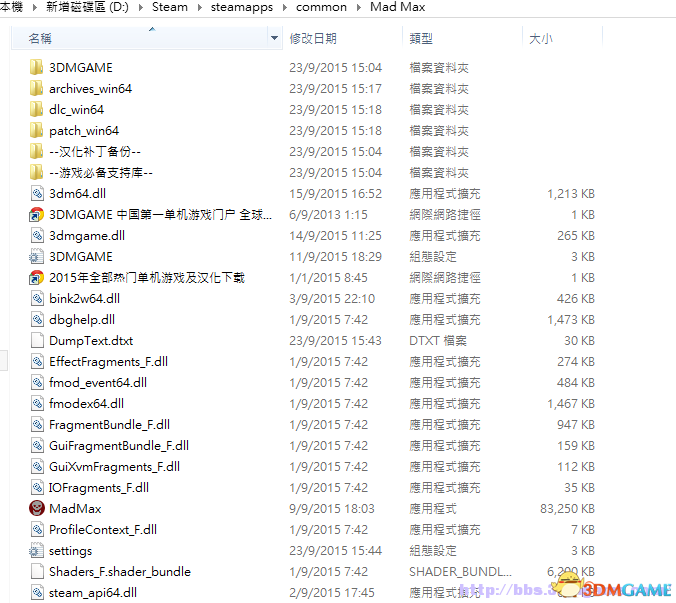This screenshot has width=676, height=603.
Task: Select fmodex64.dll file icon
Action: tap(37, 403)
